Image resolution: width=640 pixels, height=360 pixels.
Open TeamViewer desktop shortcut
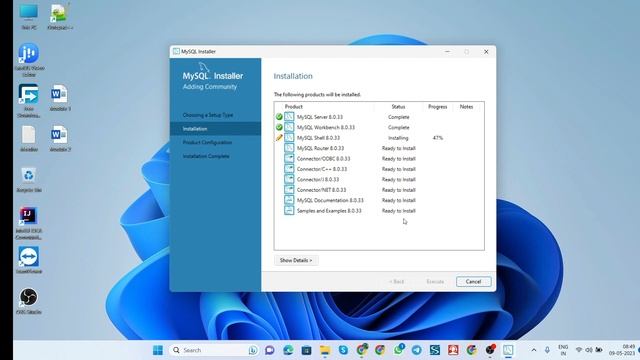click(29, 260)
